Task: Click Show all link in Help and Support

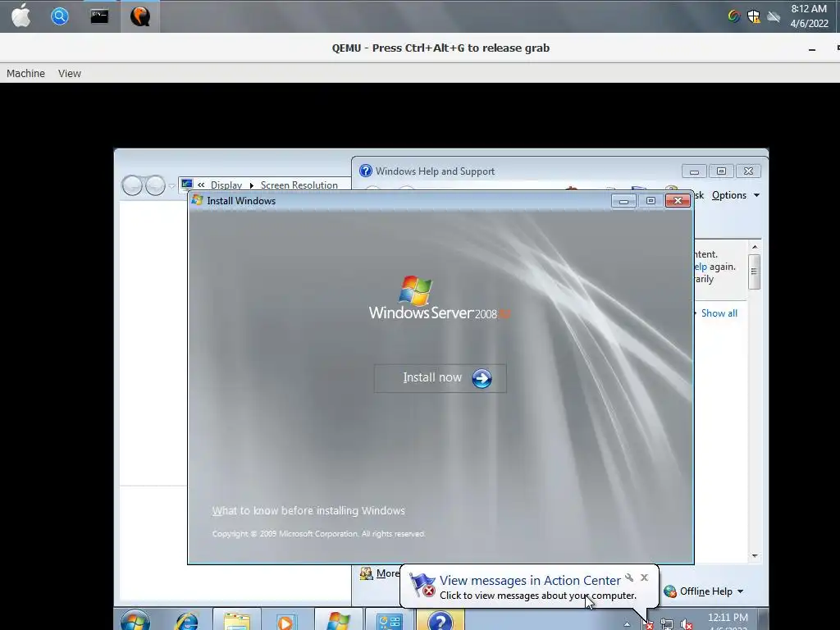Action: point(719,313)
